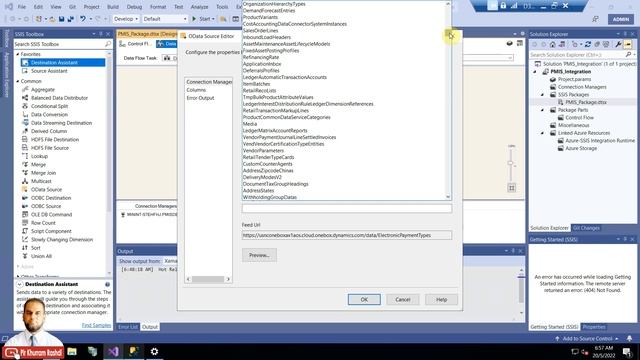Select Error Output page in OData editor
This screenshot has height=360, width=640.
click(x=200, y=98)
